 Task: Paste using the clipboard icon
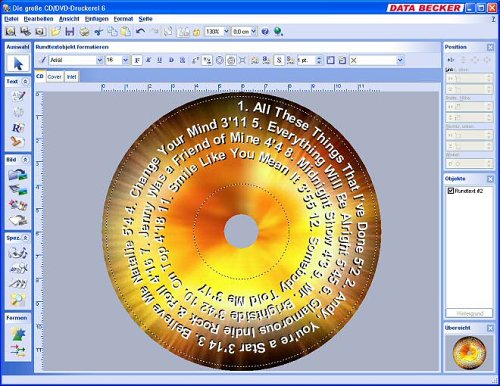pos(126,32)
